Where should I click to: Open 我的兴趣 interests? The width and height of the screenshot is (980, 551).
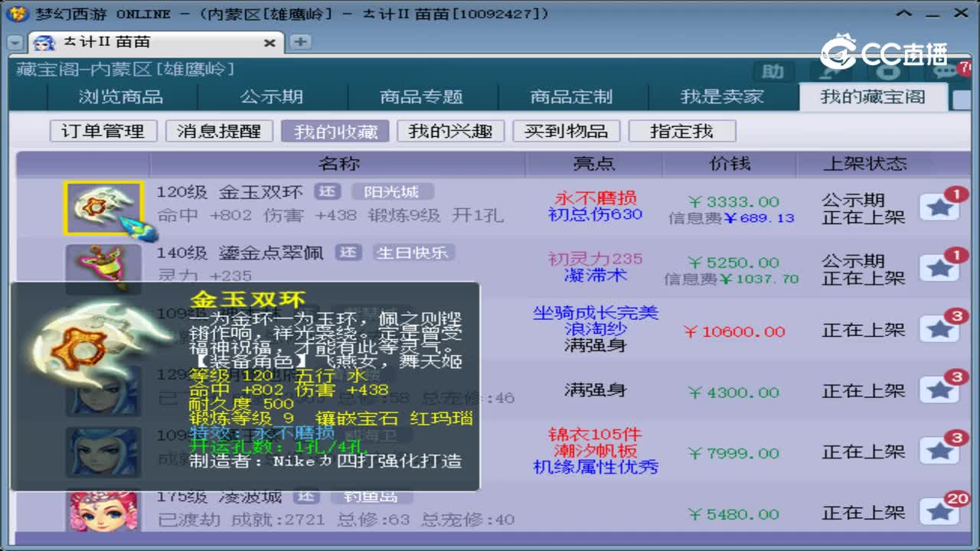[x=450, y=131]
